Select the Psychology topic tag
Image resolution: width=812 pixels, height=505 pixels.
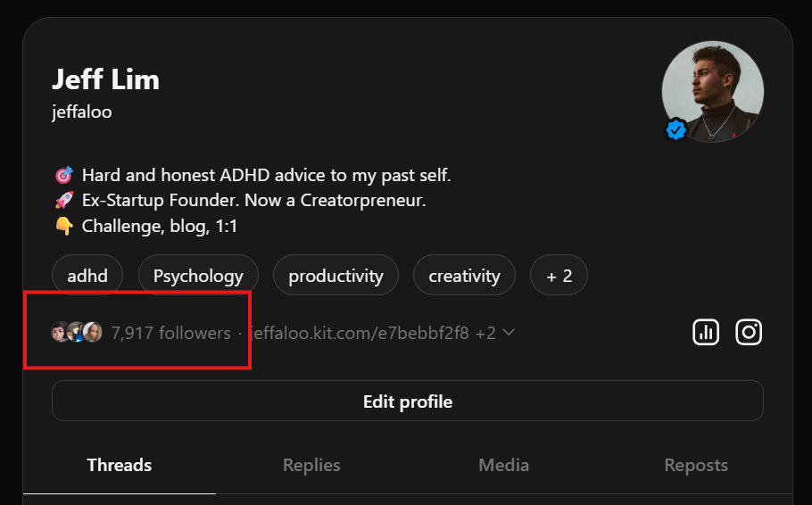coord(198,276)
